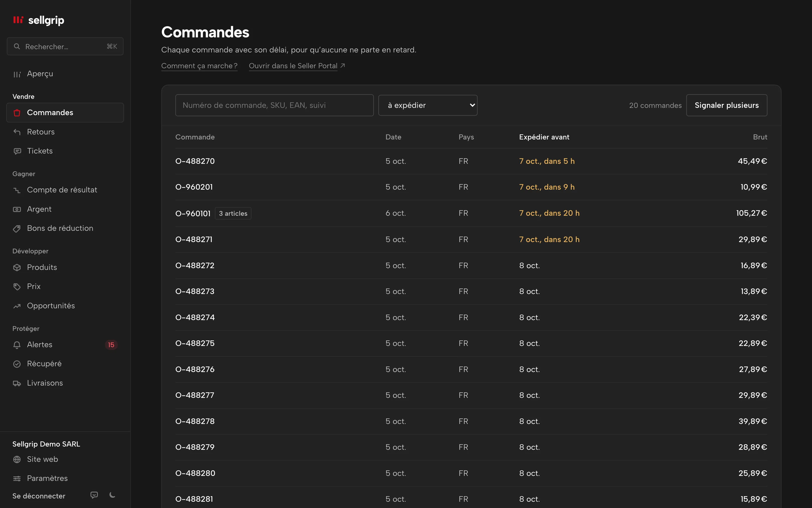Image resolution: width=812 pixels, height=508 pixels.
Task: Open the 'à expédier' status dropdown
Action: [428, 105]
